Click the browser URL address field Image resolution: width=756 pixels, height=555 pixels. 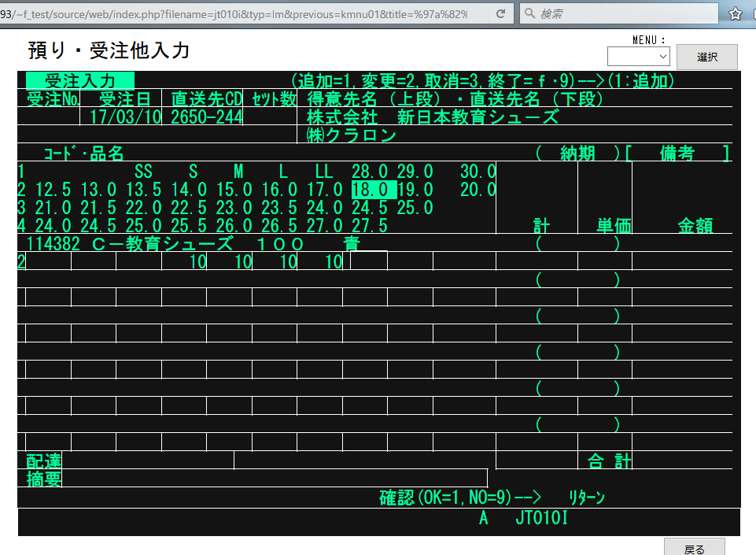[x=236, y=14]
